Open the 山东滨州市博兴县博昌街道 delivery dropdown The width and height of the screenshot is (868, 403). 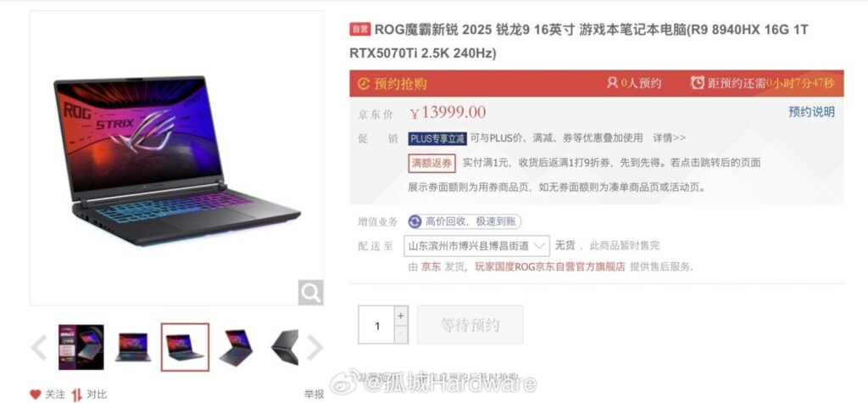pos(476,245)
